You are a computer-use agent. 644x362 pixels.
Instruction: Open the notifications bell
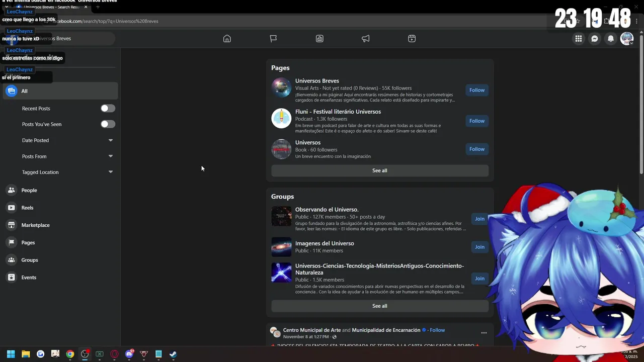click(611, 39)
